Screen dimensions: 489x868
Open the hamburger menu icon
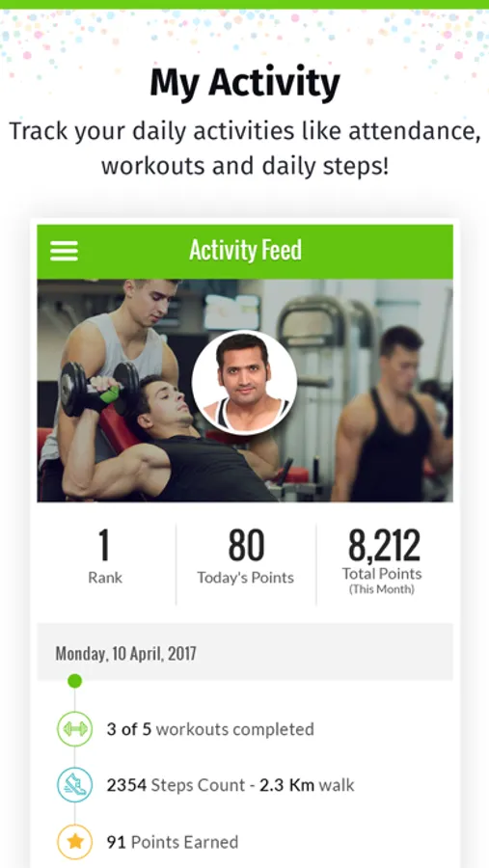click(x=65, y=252)
